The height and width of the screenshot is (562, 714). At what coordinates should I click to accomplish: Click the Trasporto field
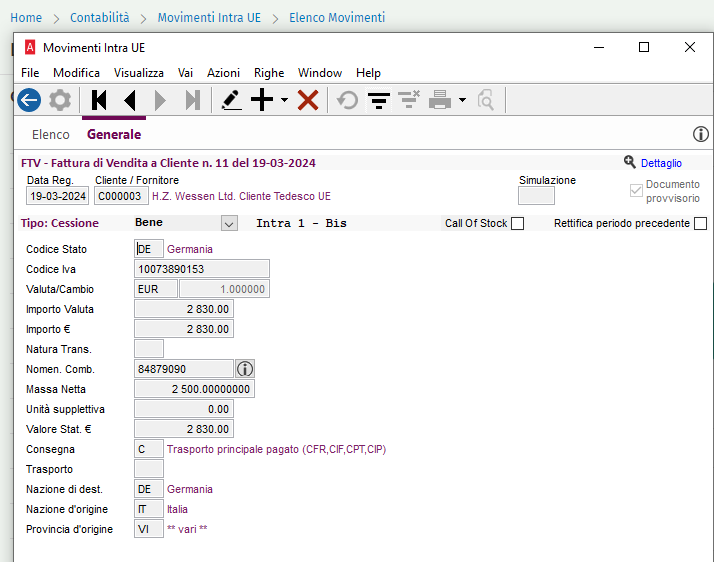point(149,469)
